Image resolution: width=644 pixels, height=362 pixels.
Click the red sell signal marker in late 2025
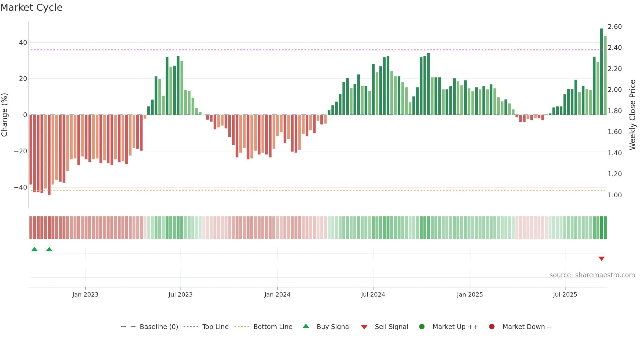click(x=602, y=258)
